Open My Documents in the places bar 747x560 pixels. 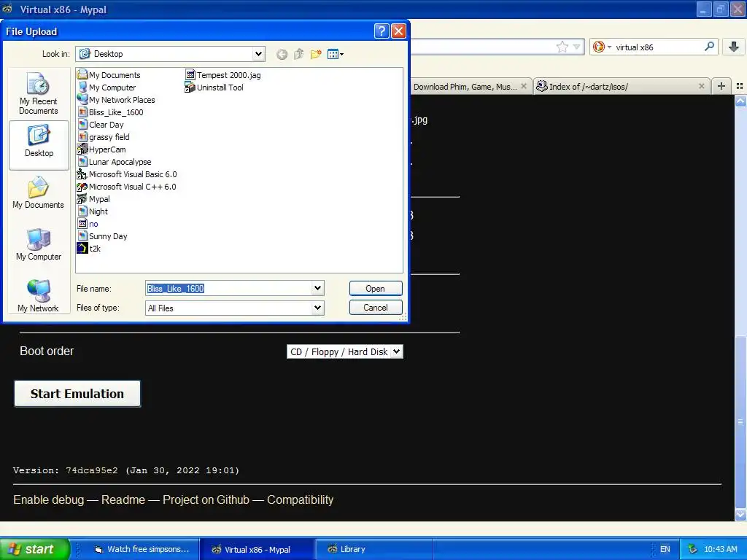(38, 192)
